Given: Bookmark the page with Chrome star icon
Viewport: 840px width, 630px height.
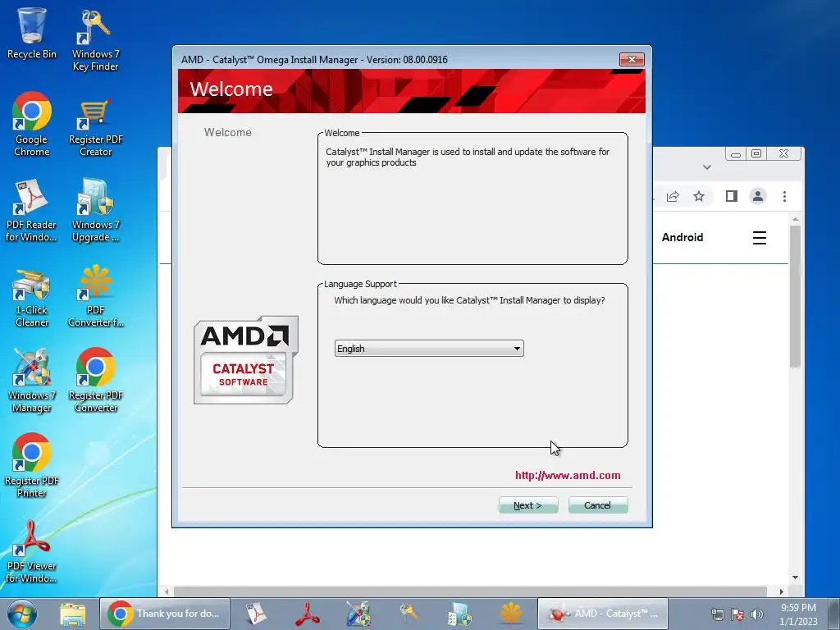Looking at the screenshot, I should [699, 197].
